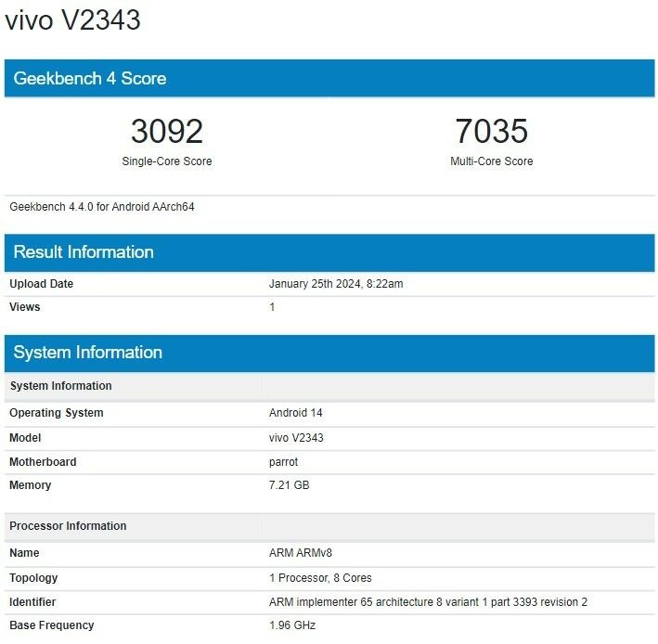This screenshot has height=644, width=658.
Task: Click the ARM implementer identifier string
Action: 428,602
